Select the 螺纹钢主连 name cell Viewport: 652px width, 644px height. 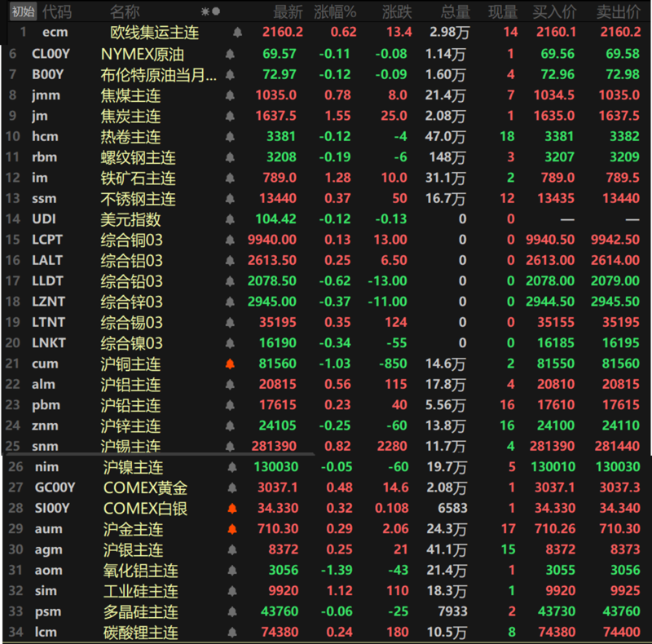pos(138,157)
